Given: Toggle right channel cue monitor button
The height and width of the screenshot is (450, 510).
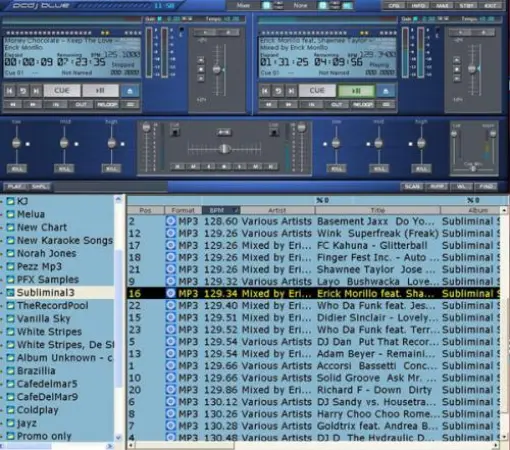Looking at the screenshot, I should point(274,132).
